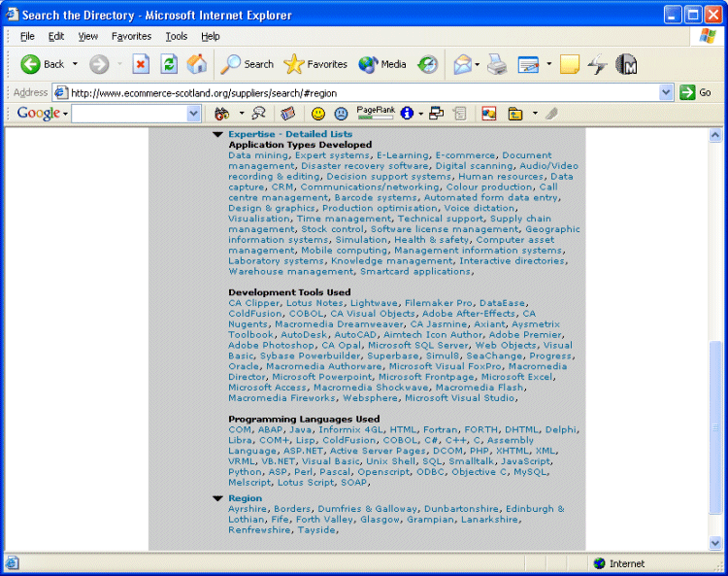The image size is (728, 576).
Task: Refresh the page with green arrows icon
Action: 169,64
